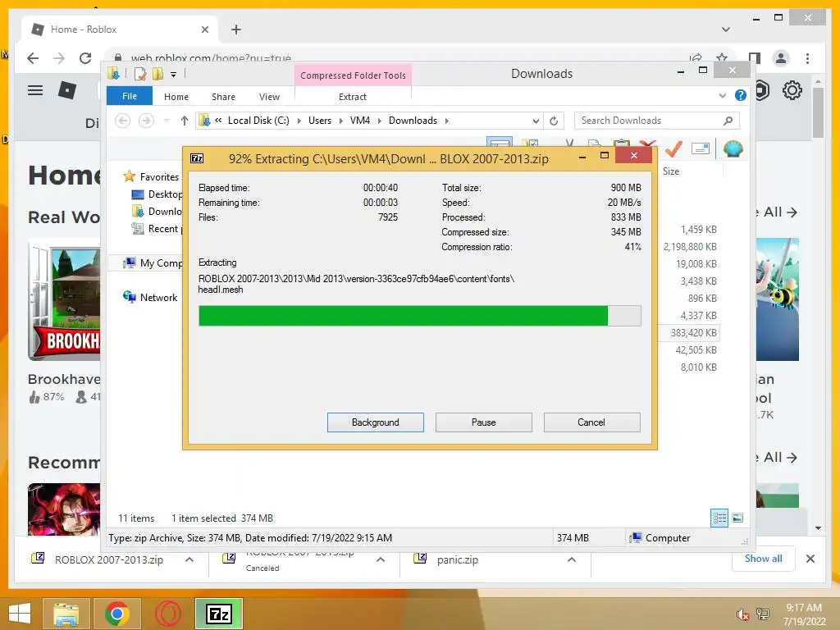Click the Back arrow in Downloads Explorer window
Screen dimensions: 840x630
pos(123,121)
